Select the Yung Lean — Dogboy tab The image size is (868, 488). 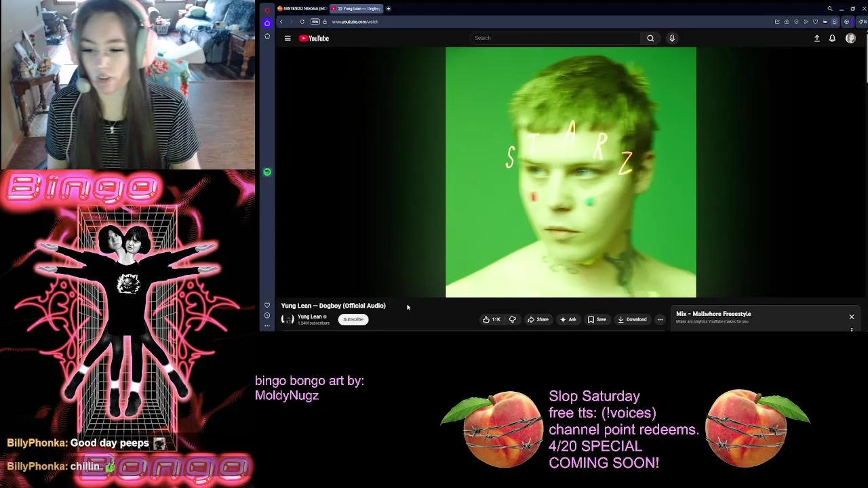click(x=357, y=9)
